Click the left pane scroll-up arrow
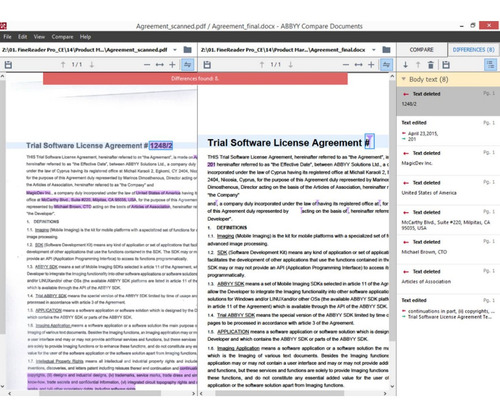 click(x=2, y=76)
